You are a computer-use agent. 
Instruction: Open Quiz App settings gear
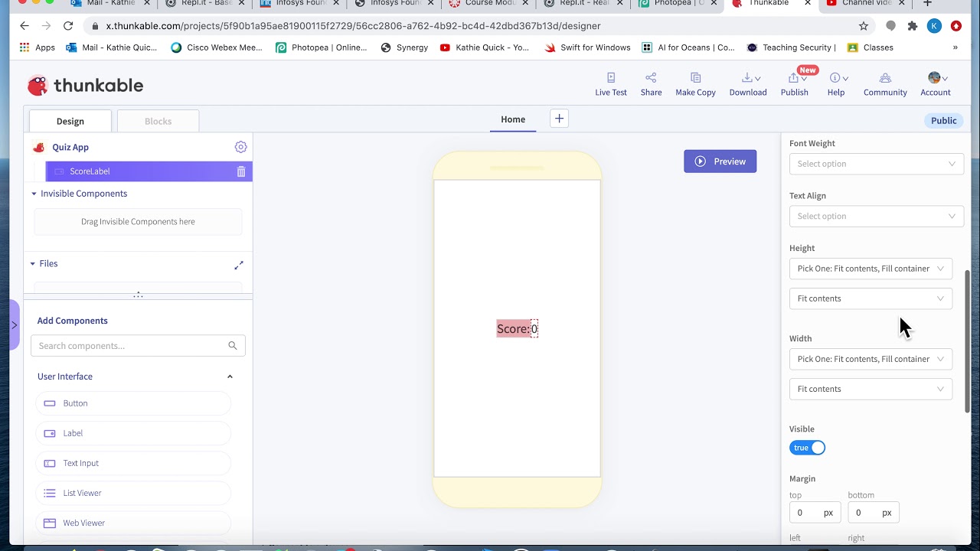coord(240,147)
